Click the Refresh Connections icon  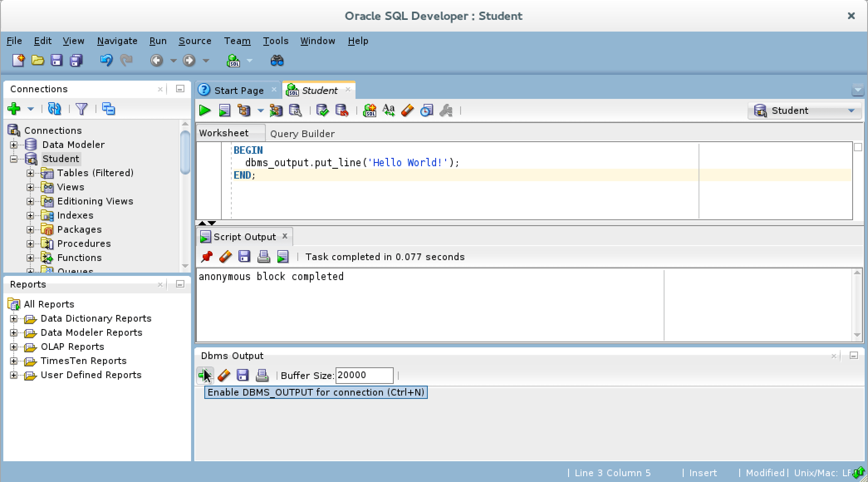(x=54, y=109)
